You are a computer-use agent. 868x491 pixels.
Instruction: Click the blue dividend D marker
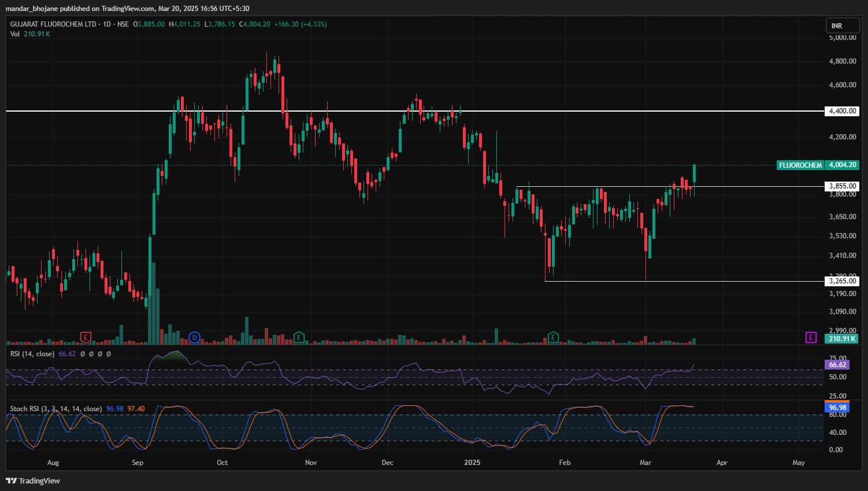(195, 337)
